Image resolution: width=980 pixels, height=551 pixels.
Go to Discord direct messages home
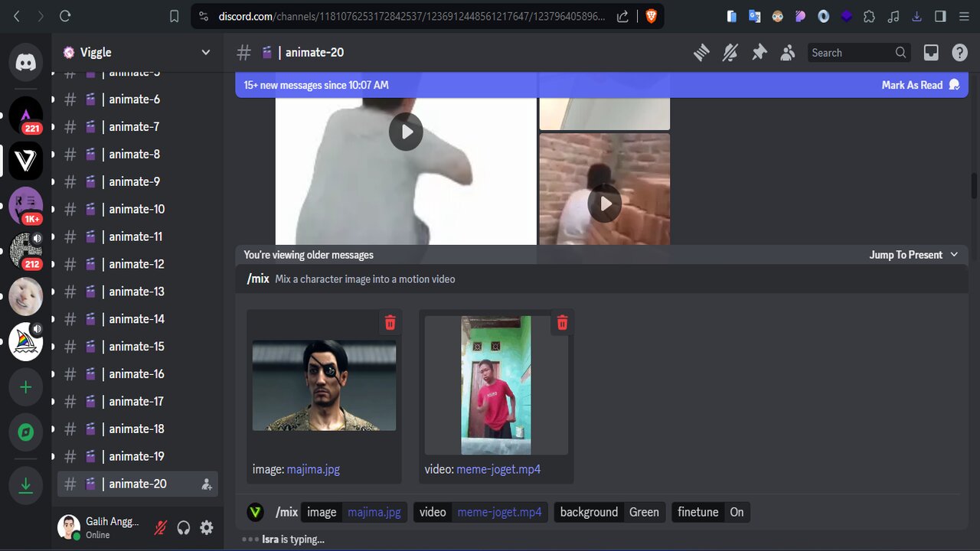tap(26, 62)
